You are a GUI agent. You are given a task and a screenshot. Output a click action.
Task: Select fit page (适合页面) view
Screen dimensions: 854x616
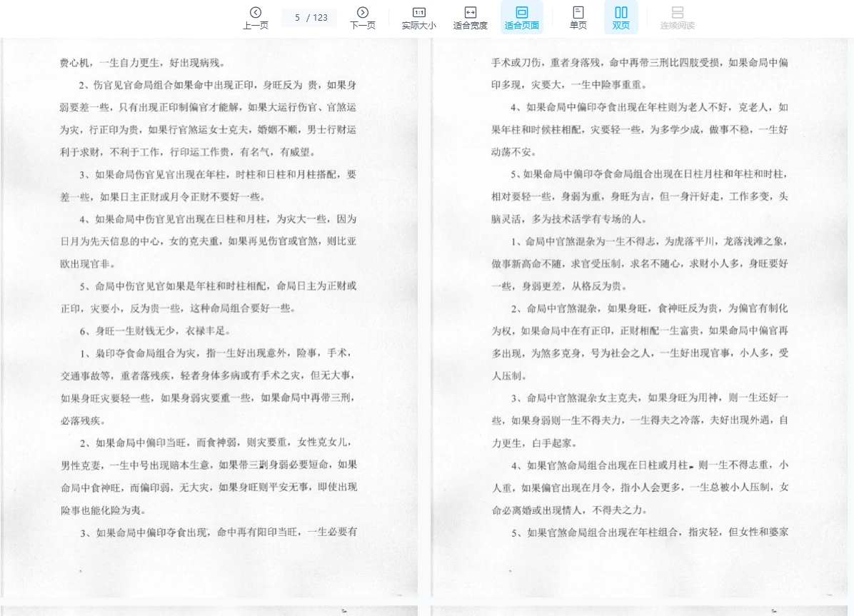pos(522,18)
